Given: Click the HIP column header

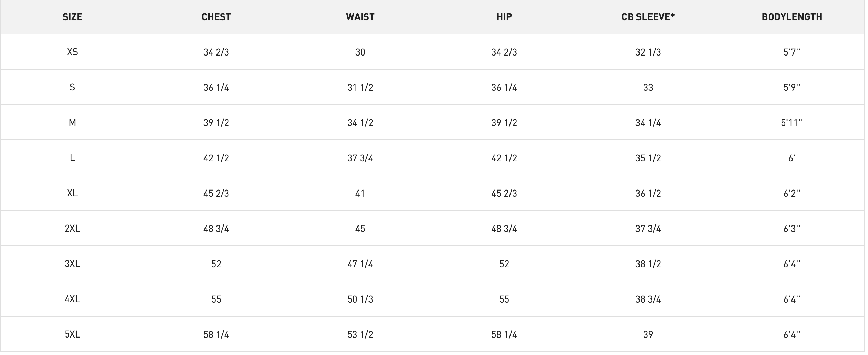Looking at the screenshot, I should [504, 17].
